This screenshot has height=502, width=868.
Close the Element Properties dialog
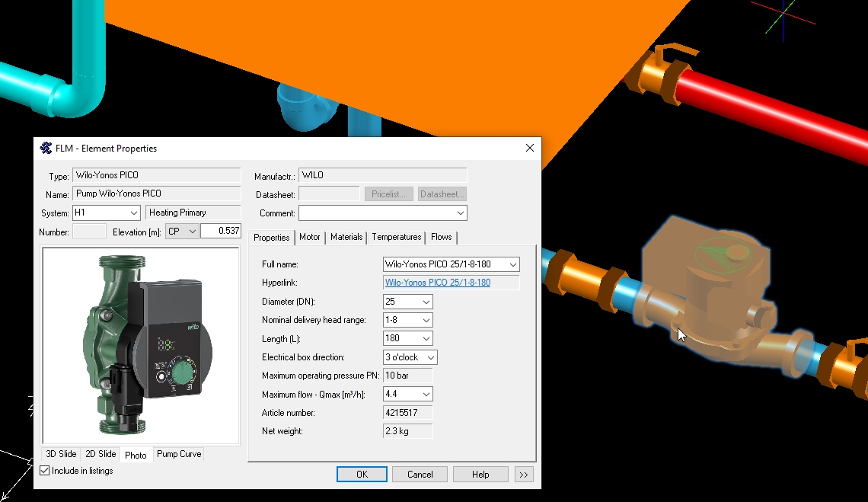tap(530, 148)
